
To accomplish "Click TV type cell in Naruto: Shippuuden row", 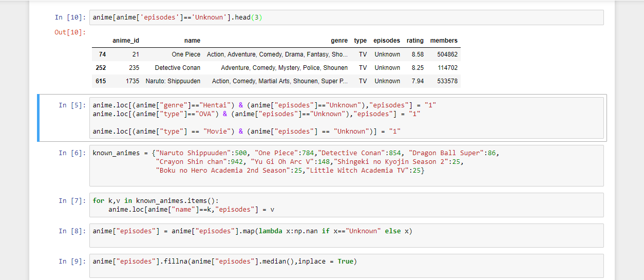I will [x=363, y=81].
